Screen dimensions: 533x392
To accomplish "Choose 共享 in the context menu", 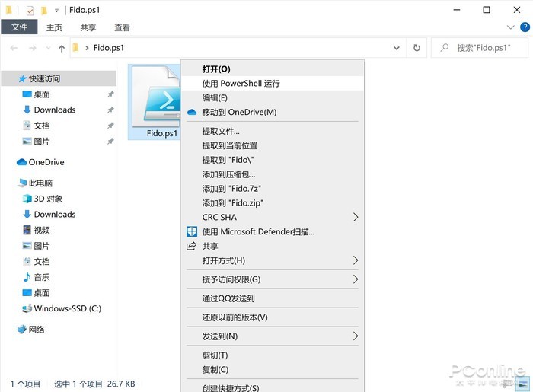I will click(273, 246).
